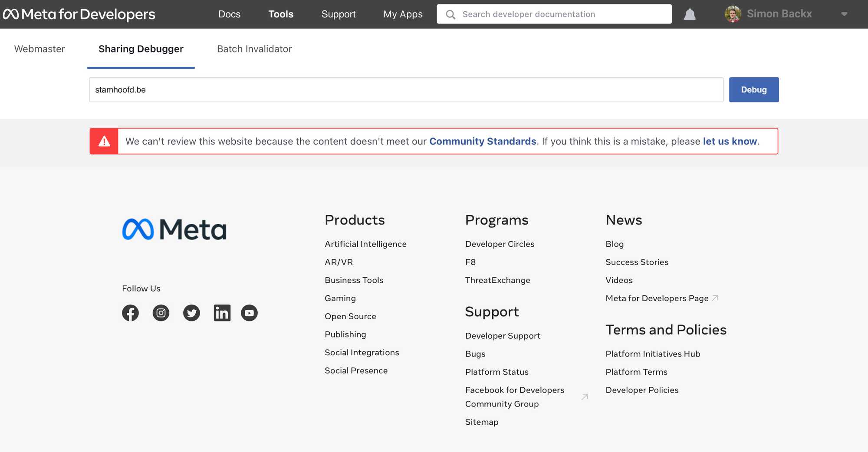This screenshot has height=452, width=868.
Task: Open Facebook for Developers Community Group link
Action: click(515, 397)
